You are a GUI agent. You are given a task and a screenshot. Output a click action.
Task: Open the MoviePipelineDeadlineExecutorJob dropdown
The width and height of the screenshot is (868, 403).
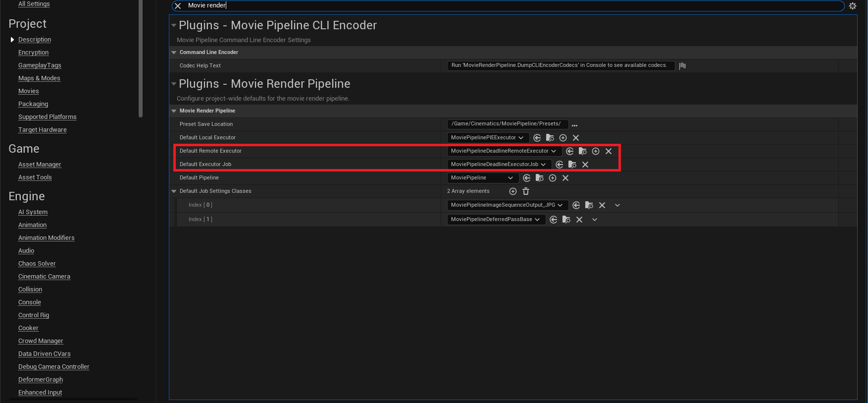coord(499,165)
